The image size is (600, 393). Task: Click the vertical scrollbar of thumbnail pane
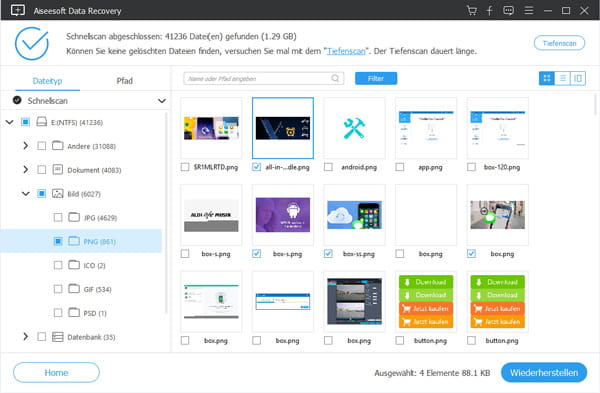click(595, 103)
